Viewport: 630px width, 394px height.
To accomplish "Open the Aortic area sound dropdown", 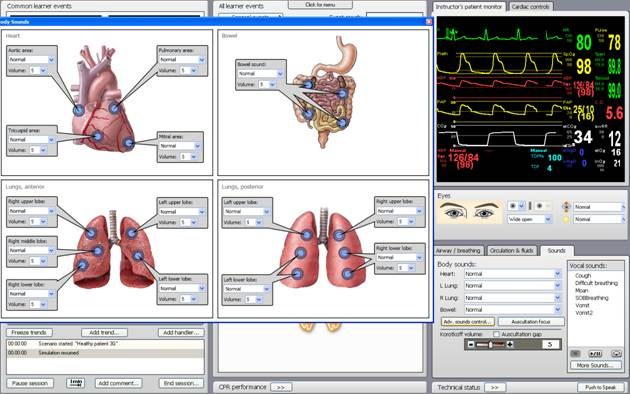I will click(51, 59).
